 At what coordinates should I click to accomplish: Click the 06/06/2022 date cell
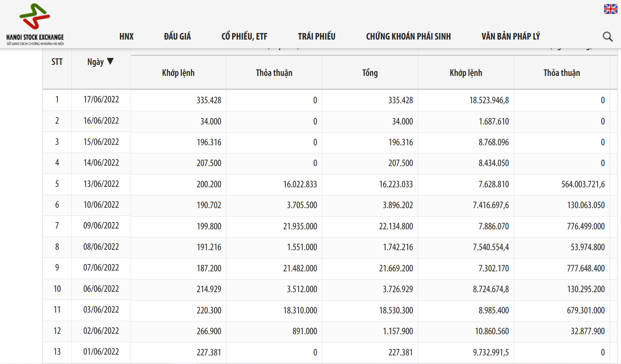(x=101, y=289)
